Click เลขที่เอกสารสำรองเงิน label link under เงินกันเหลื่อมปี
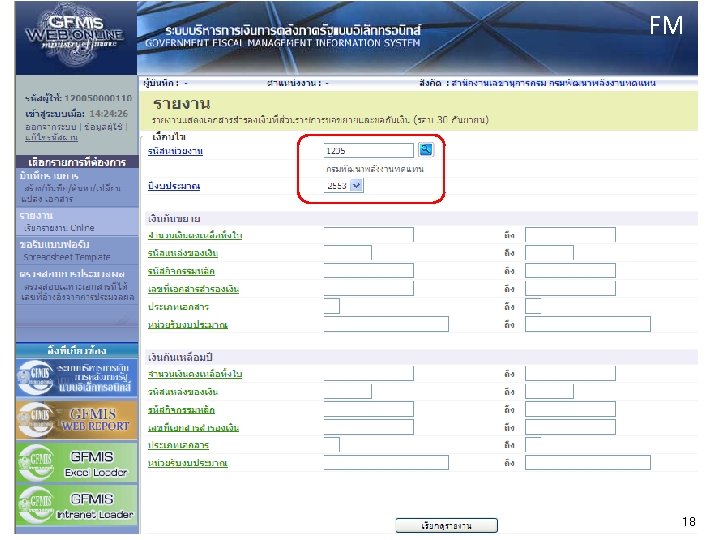The height and width of the screenshot is (540, 720). [x=193, y=428]
